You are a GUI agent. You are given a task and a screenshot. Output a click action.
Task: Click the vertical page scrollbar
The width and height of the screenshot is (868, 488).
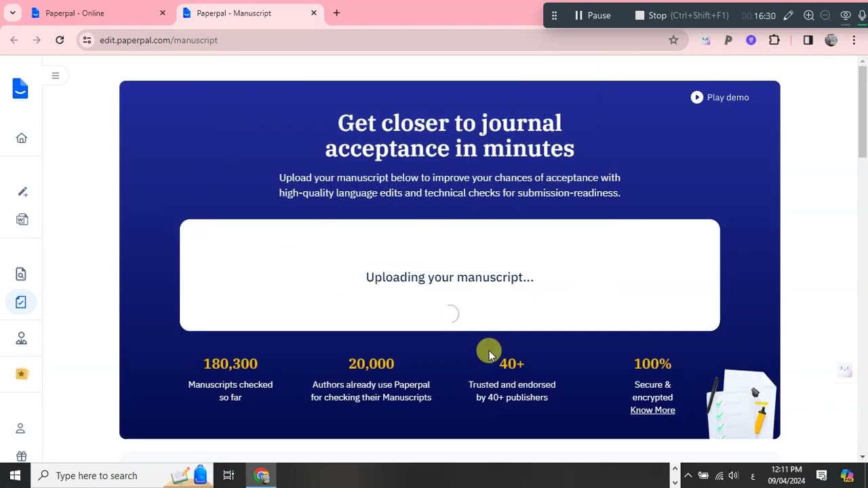[x=863, y=113]
